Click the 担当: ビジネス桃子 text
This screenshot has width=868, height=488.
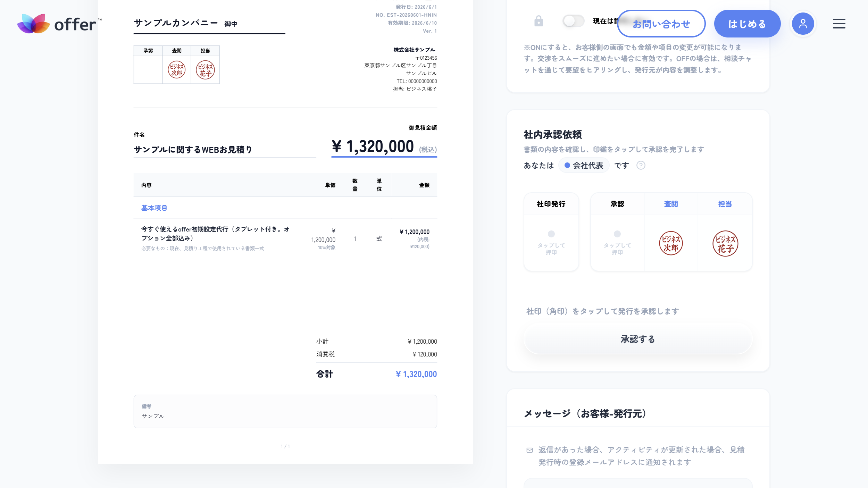point(415,89)
